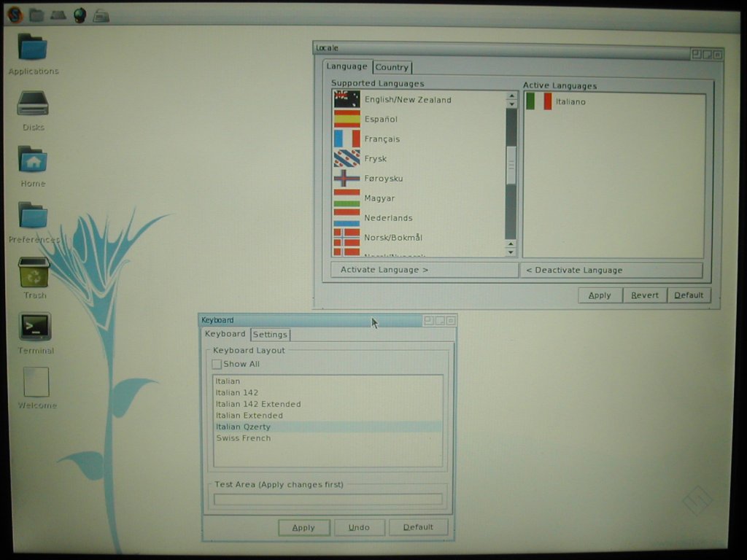Open the Syllable logo menu in top bar

click(x=15, y=15)
